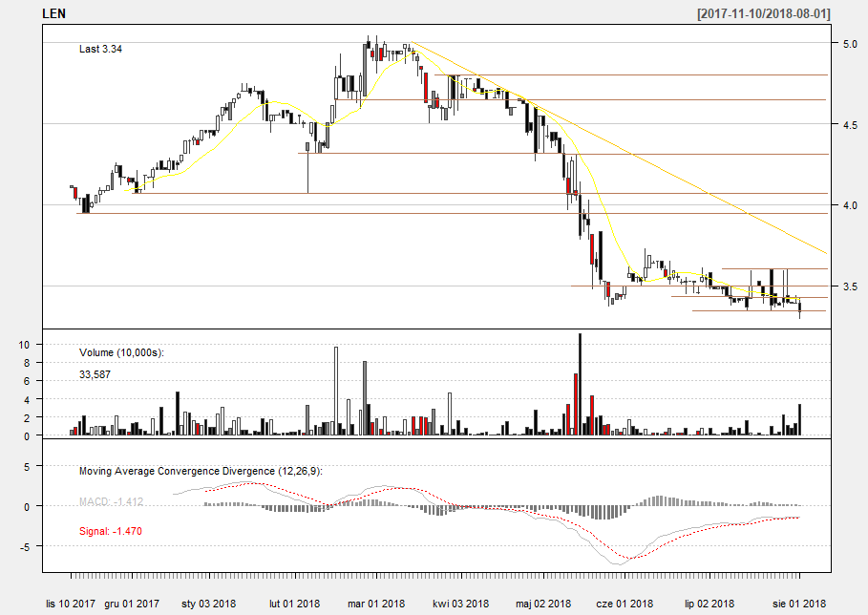Viewport: 868px width, 615px height.
Task: Click the Moving Average Convergence Divergence title
Action: tap(201, 471)
